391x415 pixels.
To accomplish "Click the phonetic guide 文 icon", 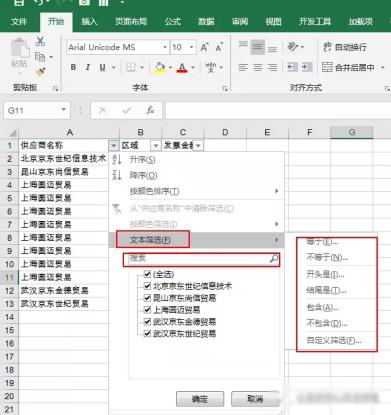I will pyautogui.click(x=211, y=67).
